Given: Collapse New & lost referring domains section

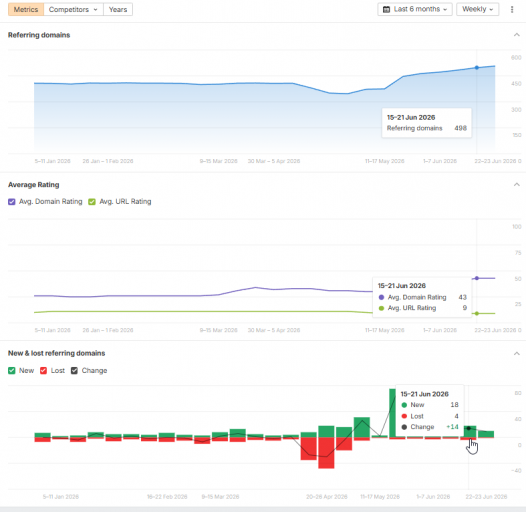Looking at the screenshot, I should [517, 353].
